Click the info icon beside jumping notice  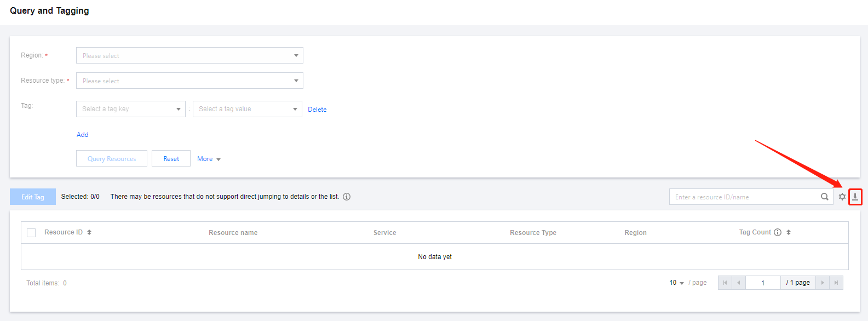(347, 197)
